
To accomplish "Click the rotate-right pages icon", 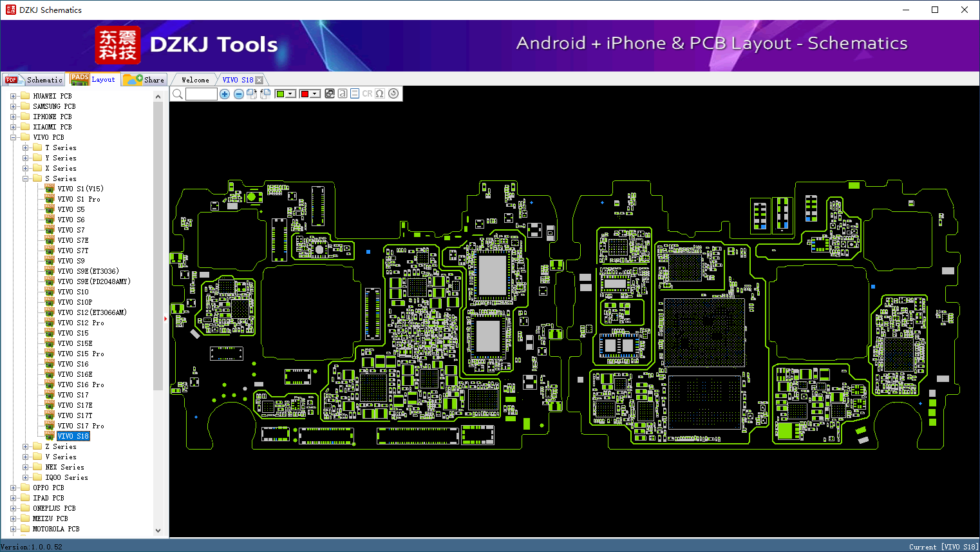I will pos(252,94).
